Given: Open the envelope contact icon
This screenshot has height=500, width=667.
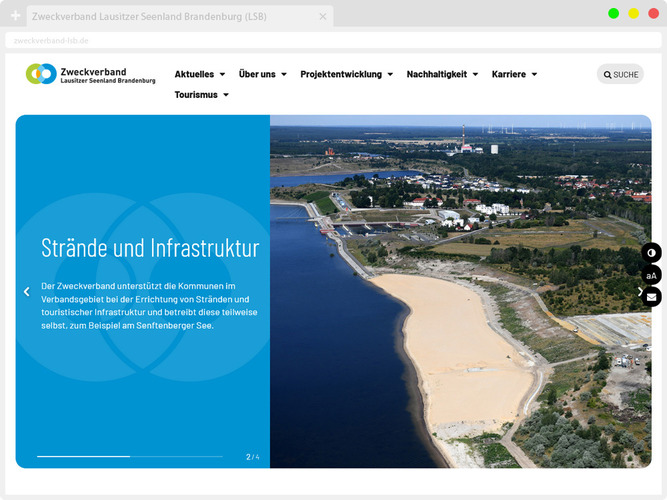Looking at the screenshot, I should (651, 297).
